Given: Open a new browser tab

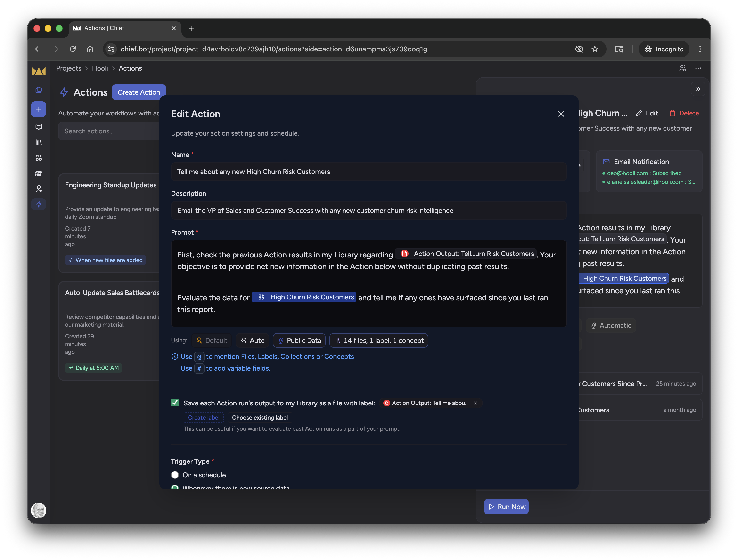Looking at the screenshot, I should (x=191, y=28).
